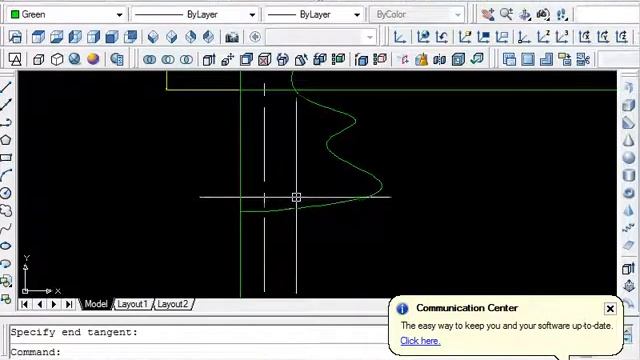Select the Line tool in Draw toolbar
The width and height of the screenshot is (640, 360).
pyautogui.click(x=6, y=87)
